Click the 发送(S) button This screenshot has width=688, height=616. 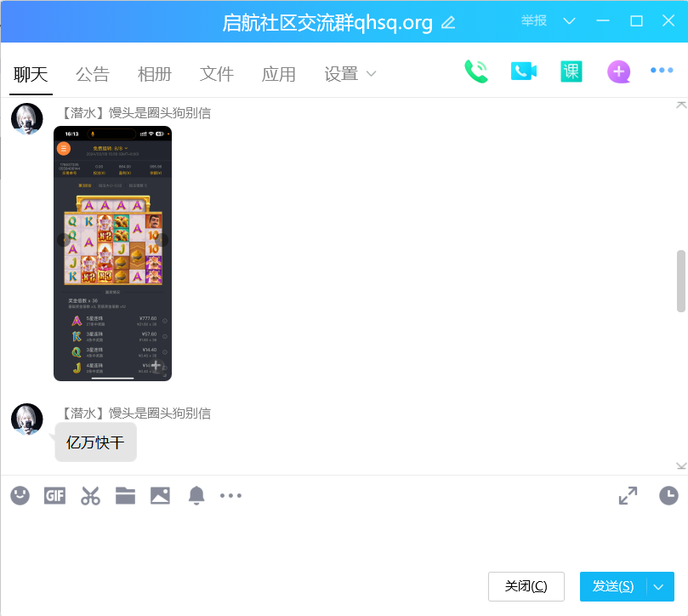click(613, 586)
